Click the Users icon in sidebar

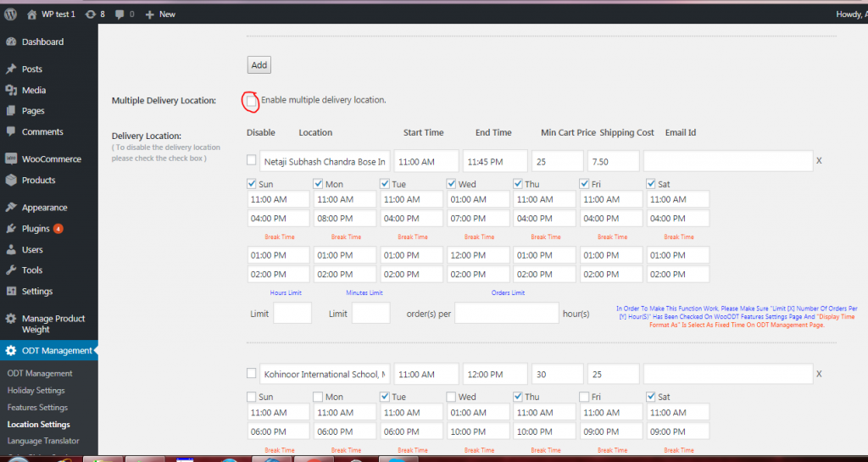point(11,249)
